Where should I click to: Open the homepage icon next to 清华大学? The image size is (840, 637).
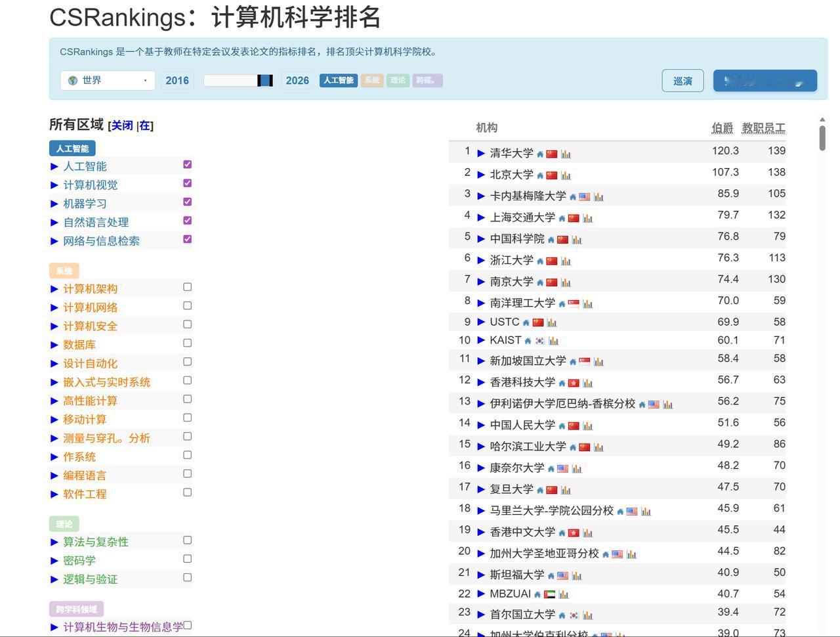(x=540, y=154)
